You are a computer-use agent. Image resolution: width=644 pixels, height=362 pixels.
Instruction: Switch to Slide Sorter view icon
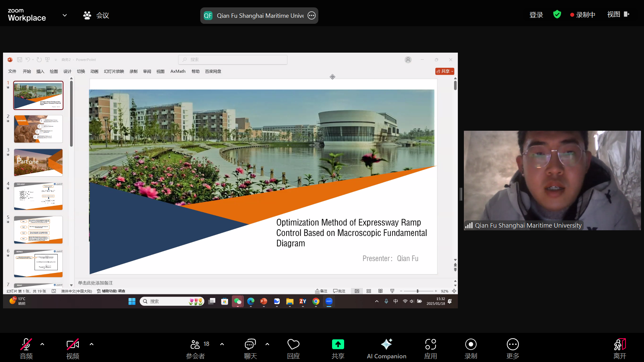pos(369,291)
